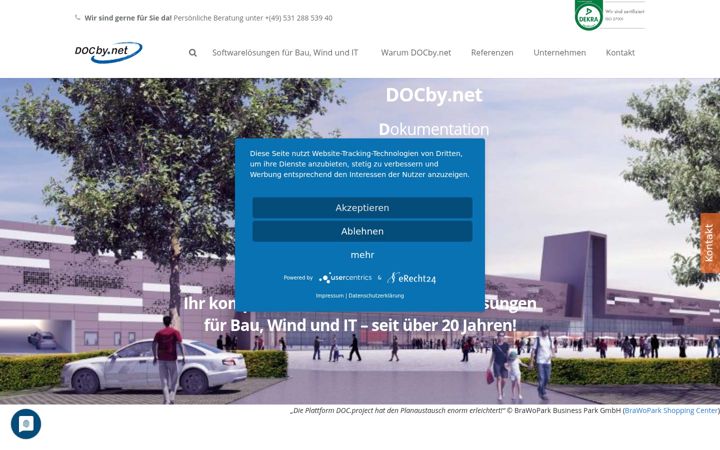Click the eRecht24 logo

[x=411, y=278]
